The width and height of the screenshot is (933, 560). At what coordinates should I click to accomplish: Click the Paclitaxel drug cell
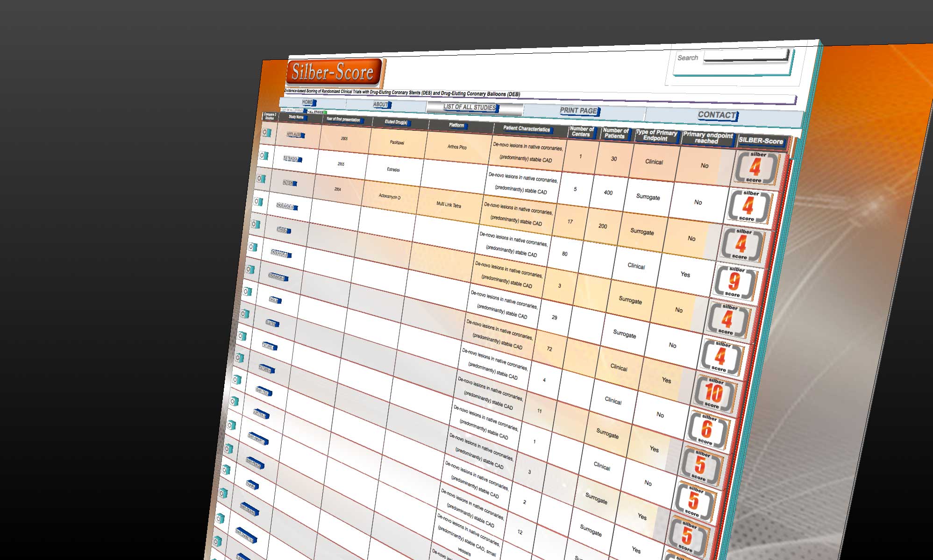[x=397, y=142]
